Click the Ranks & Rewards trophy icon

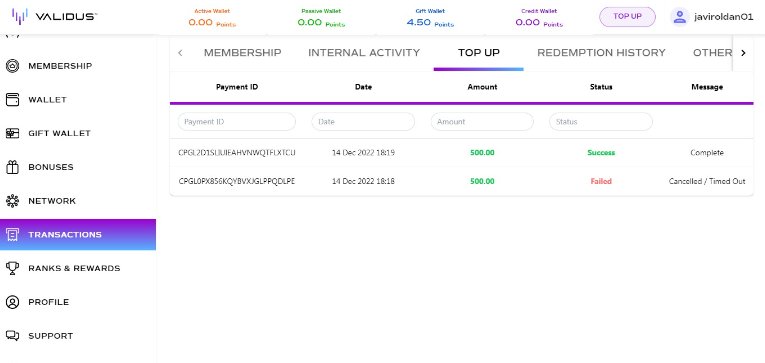tap(12, 268)
